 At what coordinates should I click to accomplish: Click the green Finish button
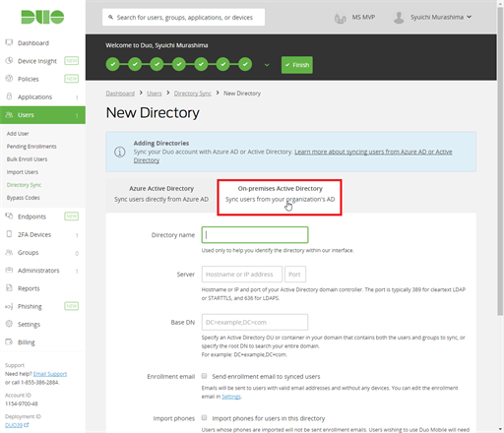pos(297,65)
